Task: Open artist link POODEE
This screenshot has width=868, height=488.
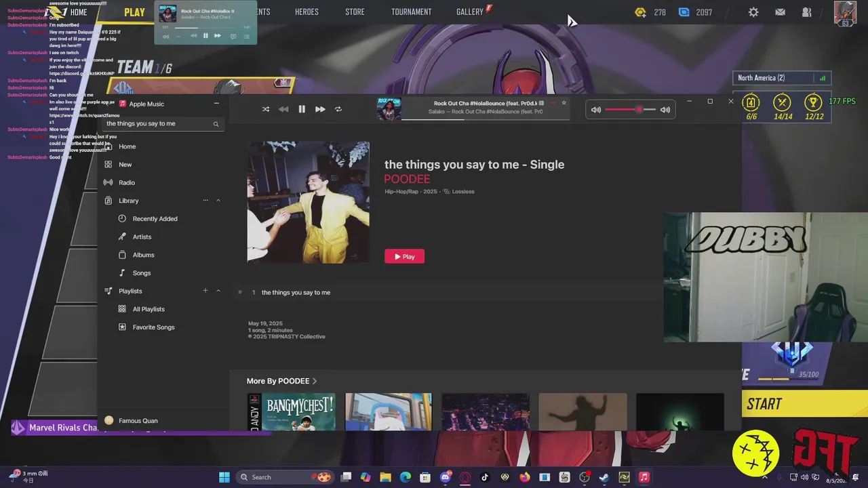Action: [x=407, y=179]
